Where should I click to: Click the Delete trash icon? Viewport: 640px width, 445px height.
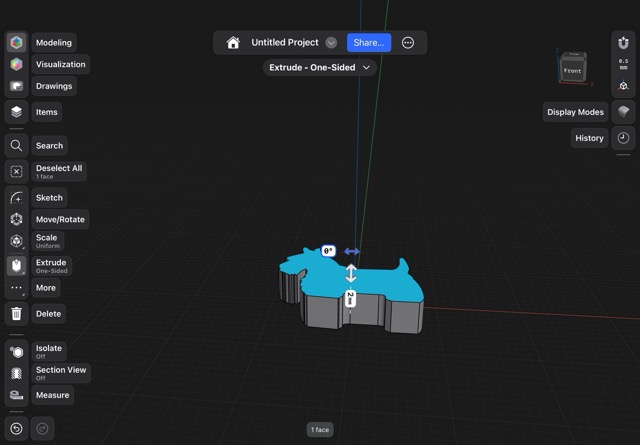(16, 314)
